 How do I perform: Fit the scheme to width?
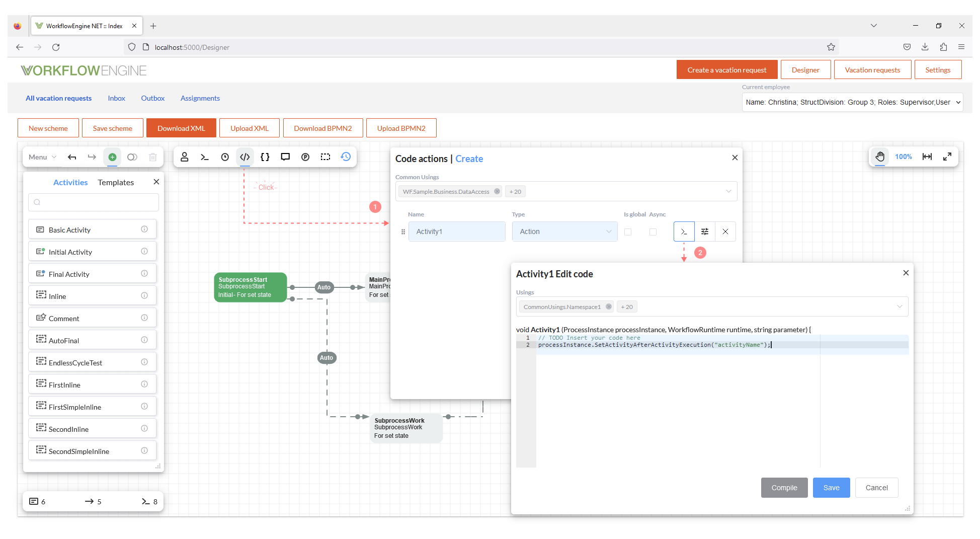pos(927,157)
